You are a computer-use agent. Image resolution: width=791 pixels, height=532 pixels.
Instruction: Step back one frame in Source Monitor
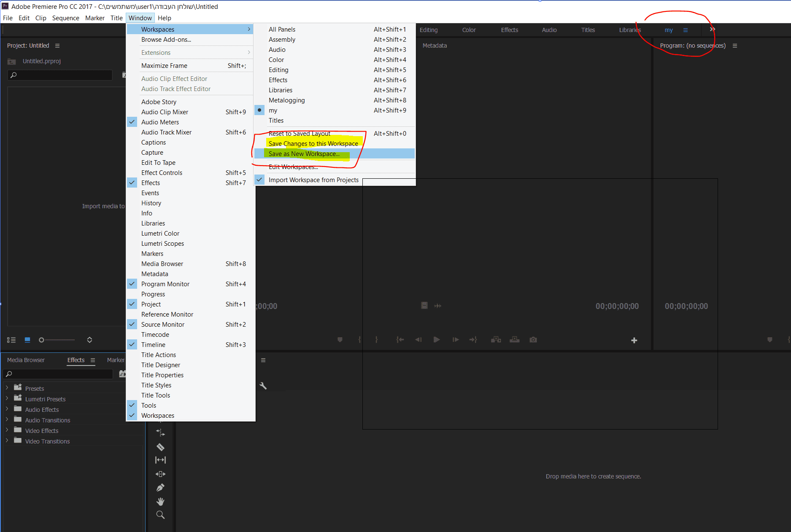coord(418,340)
